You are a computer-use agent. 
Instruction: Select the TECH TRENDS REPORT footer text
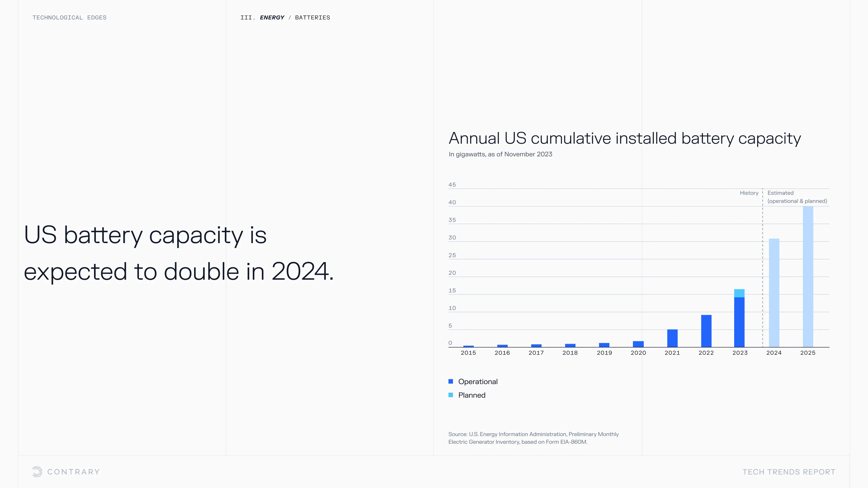tap(788, 471)
